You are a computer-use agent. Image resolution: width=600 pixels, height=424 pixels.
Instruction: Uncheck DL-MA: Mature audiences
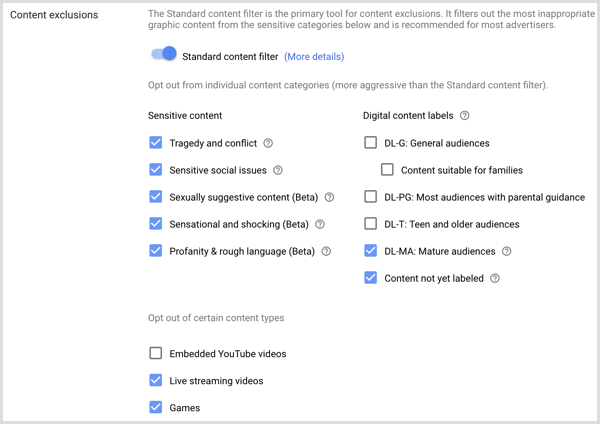[x=371, y=251]
